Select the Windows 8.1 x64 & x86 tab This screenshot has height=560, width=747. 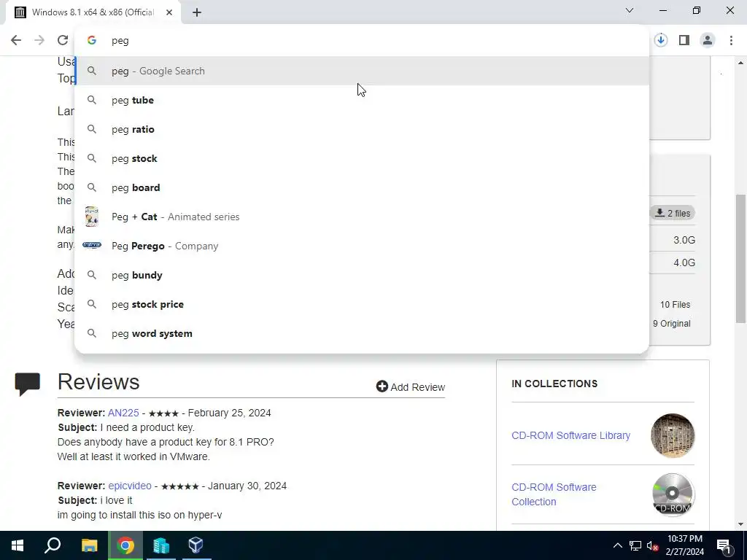click(x=93, y=12)
